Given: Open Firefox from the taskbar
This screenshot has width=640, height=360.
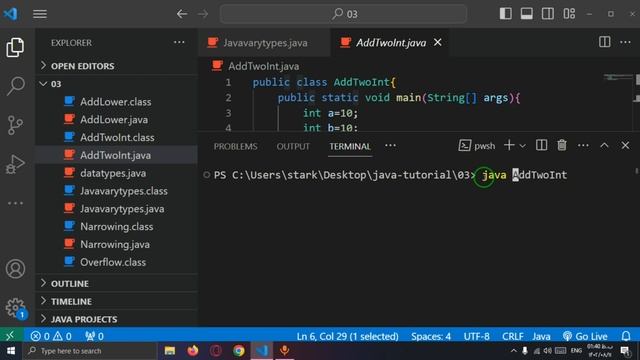Looking at the screenshot, I should tap(193, 351).
